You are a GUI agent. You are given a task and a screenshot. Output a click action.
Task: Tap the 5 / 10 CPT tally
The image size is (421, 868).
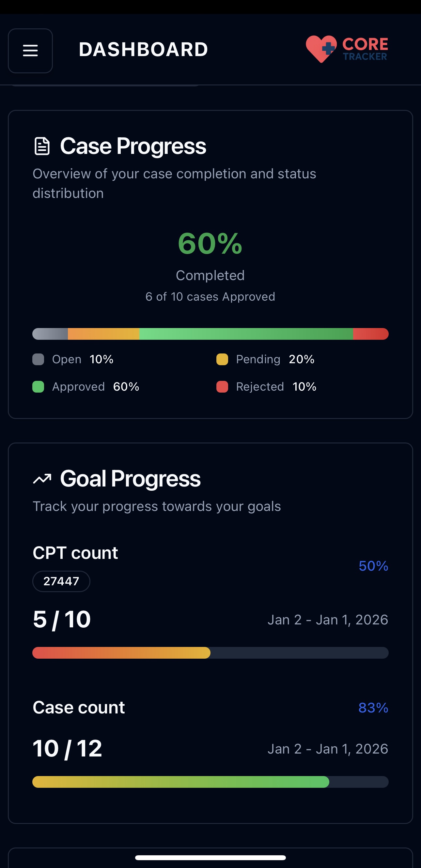click(x=62, y=619)
